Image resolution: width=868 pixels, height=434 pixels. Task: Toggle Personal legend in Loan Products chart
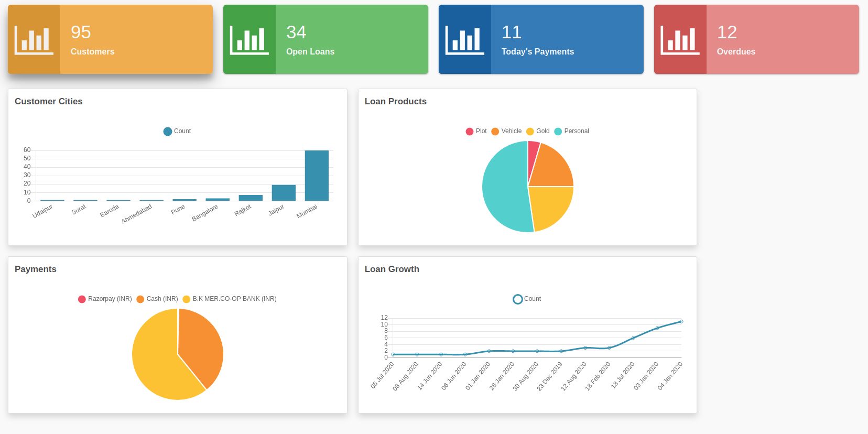[571, 131]
